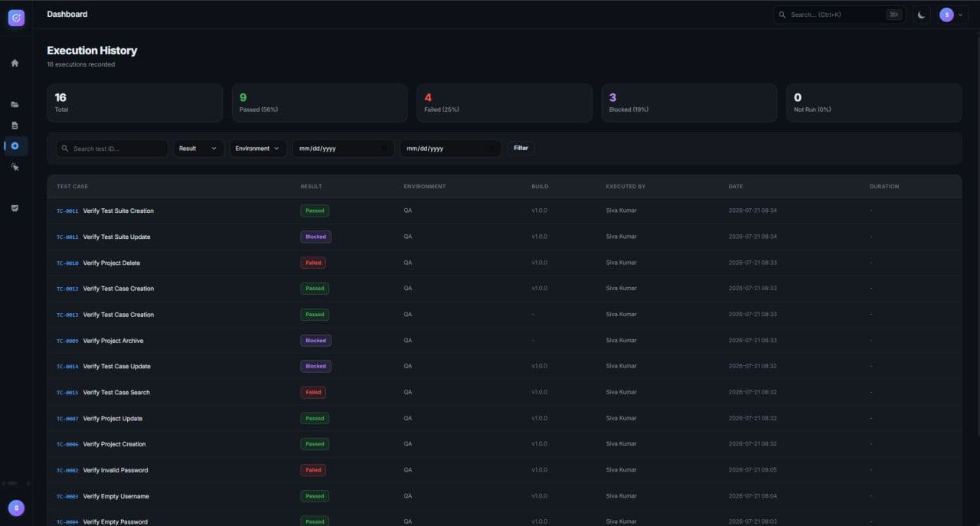Select 'Verify Invalid Password' row text

tap(116, 470)
